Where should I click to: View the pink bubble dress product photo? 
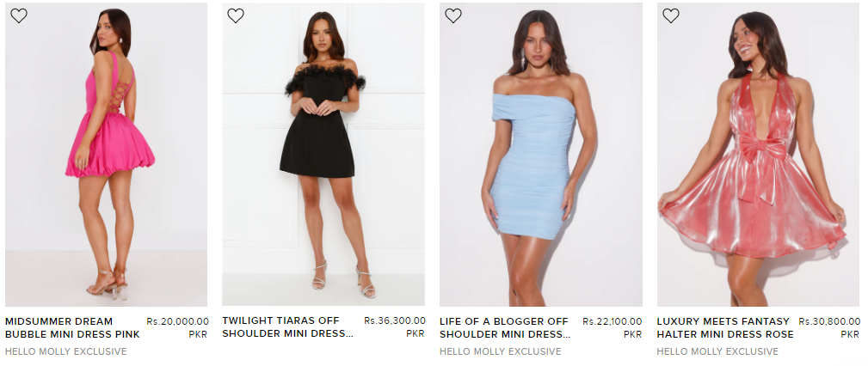[x=107, y=155]
